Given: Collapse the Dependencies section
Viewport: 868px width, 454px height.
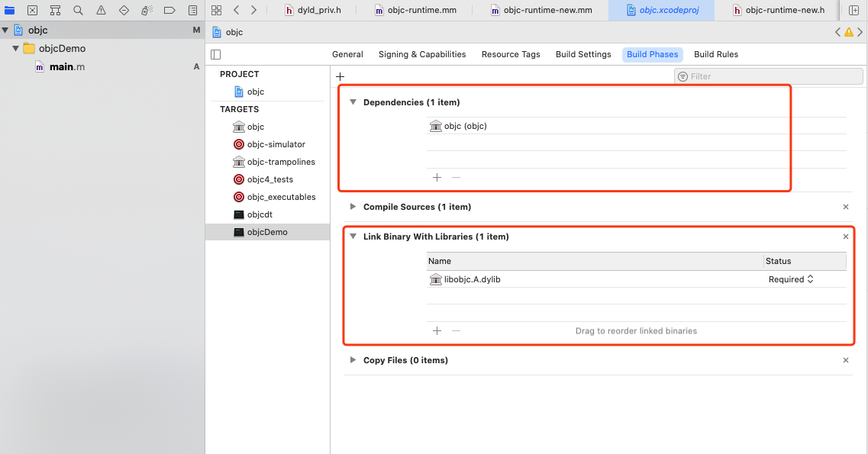Looking at the screenshot, I should pos(353,101).
